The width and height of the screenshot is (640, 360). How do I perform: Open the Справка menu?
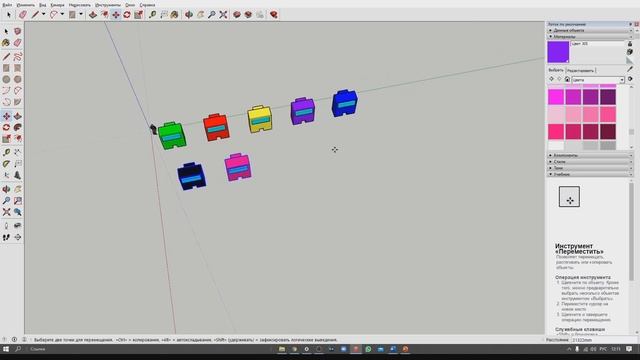147,5
